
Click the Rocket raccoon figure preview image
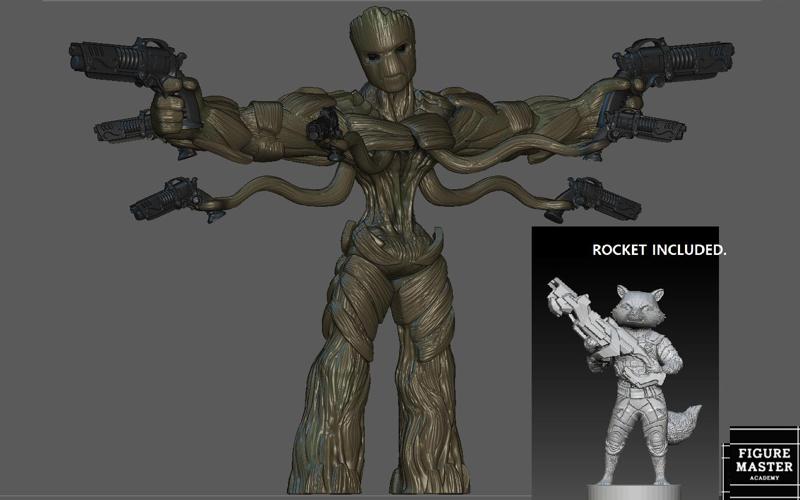(x=625, y=363)
